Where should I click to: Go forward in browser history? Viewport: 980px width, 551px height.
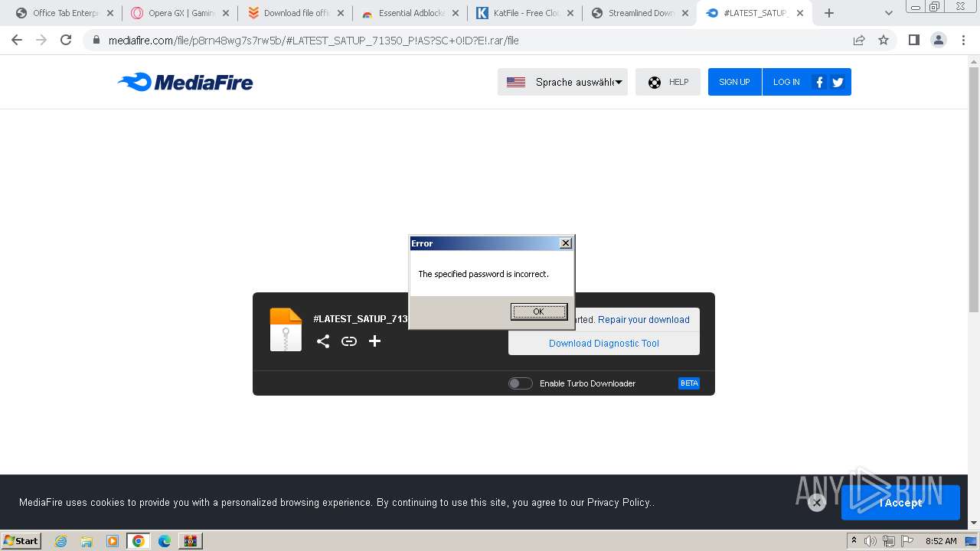pyautogui.click(x=41, y=40)
